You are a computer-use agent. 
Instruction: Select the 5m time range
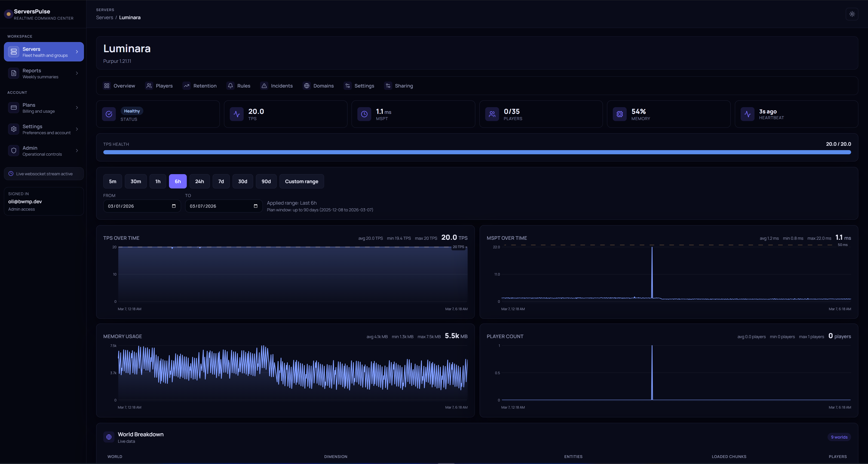[x=113, y=182]
